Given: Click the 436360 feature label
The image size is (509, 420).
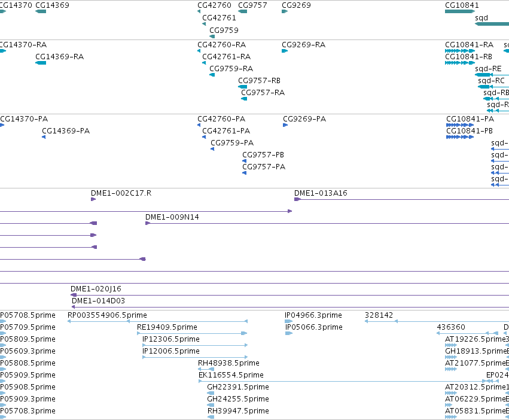Looking at the screenshot, I should tap(451, 327).
